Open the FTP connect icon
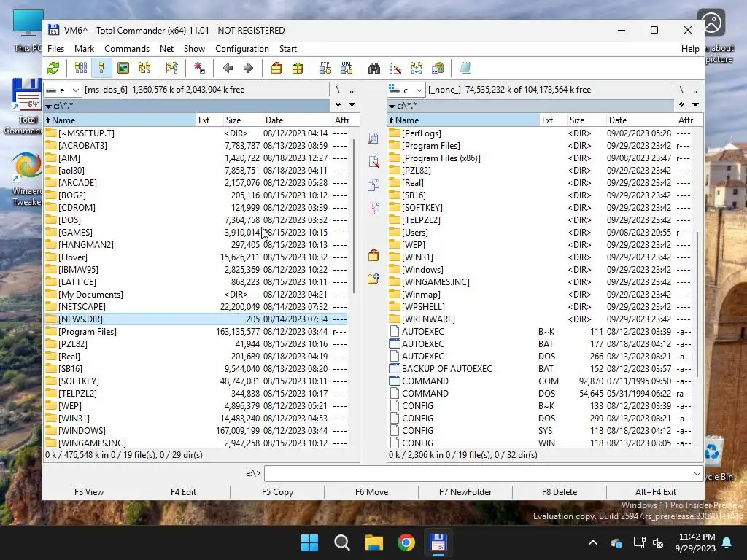This screenshot has height=560, width=747. pyautogui.click(x=325, y=68)
